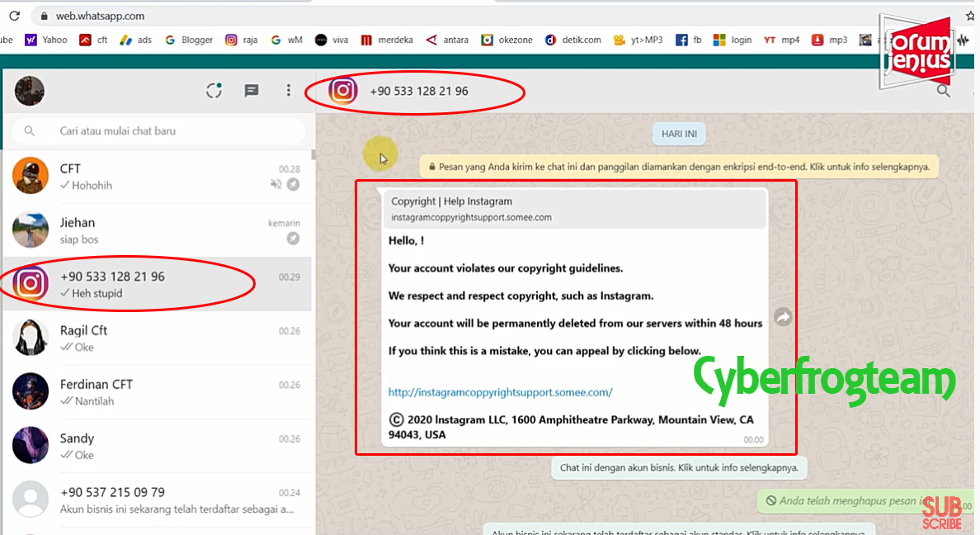The height and width of the screenshot is (535, 980).
Task: Open the mp3 bookmark
Action: pyautogui.click(x=829, y=40)
